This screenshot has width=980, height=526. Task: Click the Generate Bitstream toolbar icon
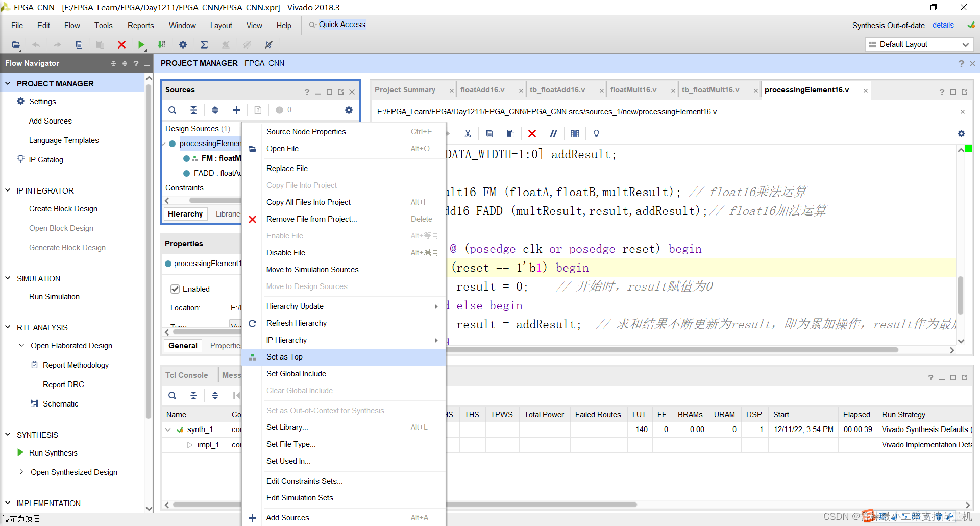[162, 45]
